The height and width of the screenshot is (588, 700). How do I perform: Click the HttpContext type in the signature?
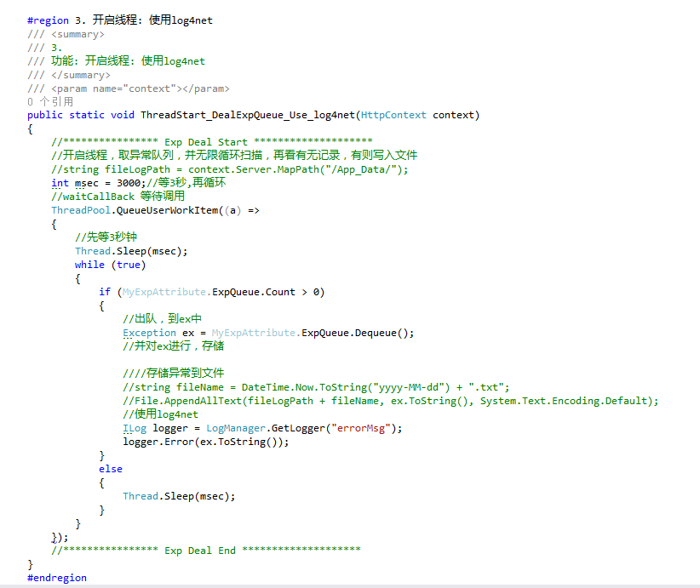click(393, 115)
